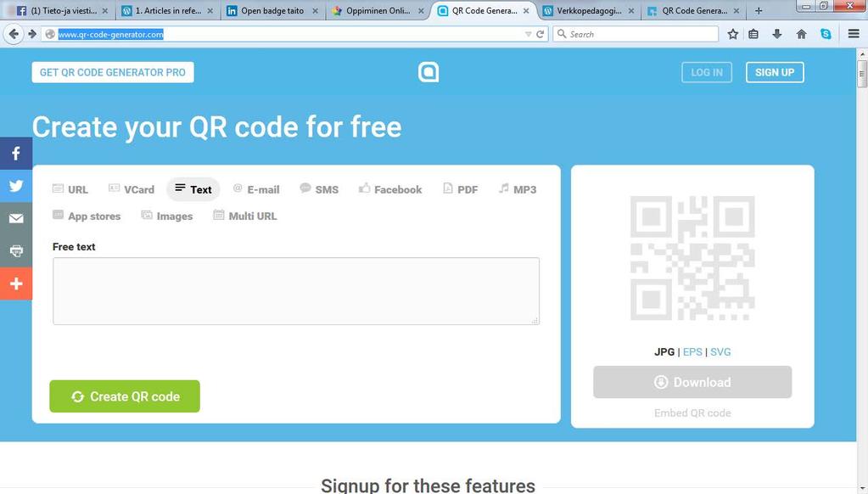Choose the SVG download format
Screen dimensions: 868x494
point(720,351)
